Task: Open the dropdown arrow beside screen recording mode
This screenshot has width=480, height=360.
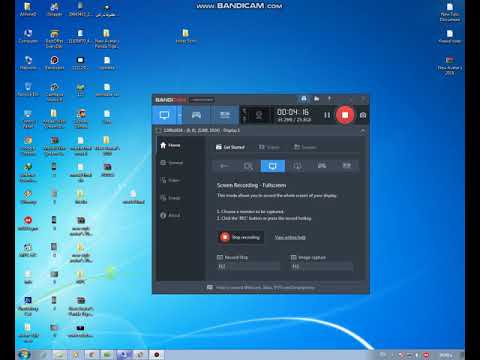Action: pyautogui.click(x=179, y=115)
